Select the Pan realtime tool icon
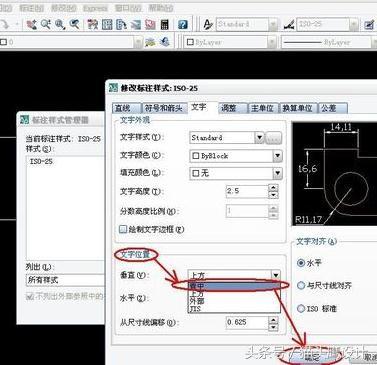377x365 pixels. tap(32, 24)
